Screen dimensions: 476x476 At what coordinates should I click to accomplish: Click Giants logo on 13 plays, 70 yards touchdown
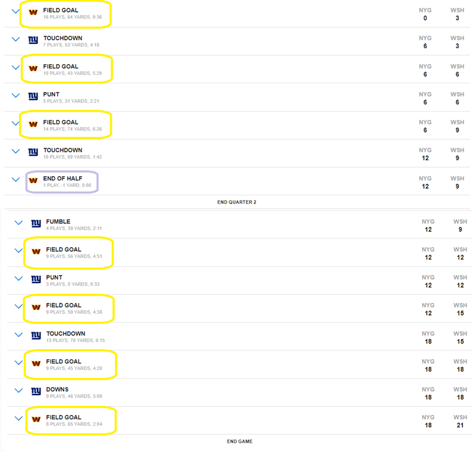36,336
